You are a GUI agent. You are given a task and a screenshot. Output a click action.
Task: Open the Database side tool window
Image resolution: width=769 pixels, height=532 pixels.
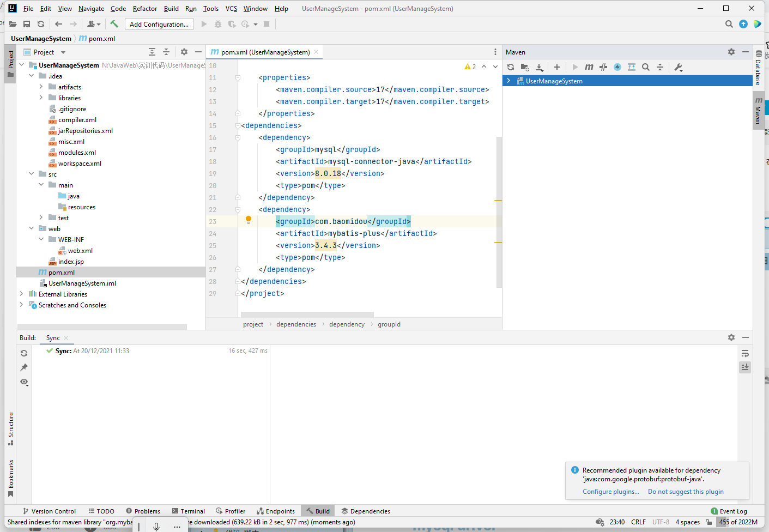coord(758,68)
